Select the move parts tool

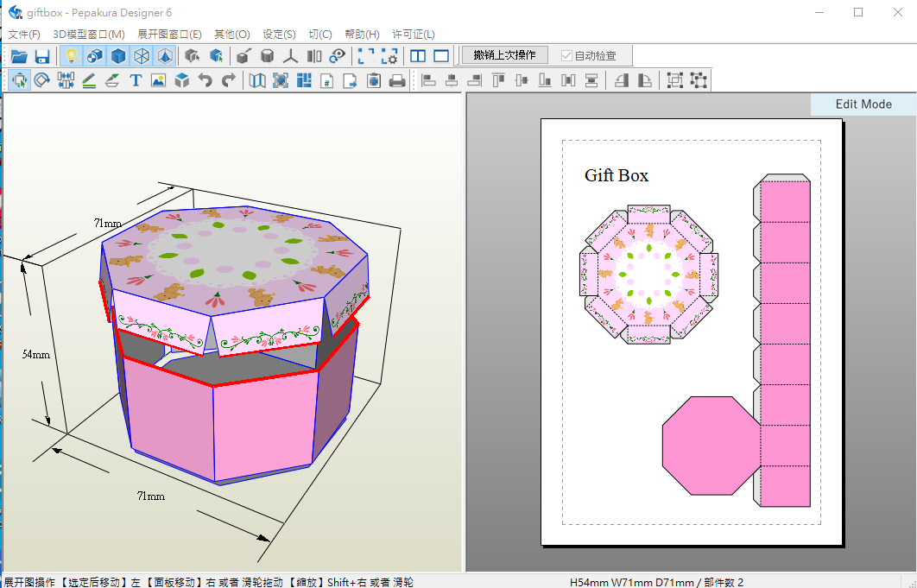tap(19, 80)
